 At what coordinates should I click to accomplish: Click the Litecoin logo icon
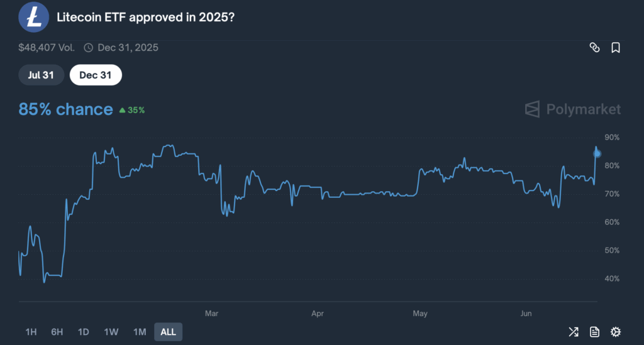(34, 16)
